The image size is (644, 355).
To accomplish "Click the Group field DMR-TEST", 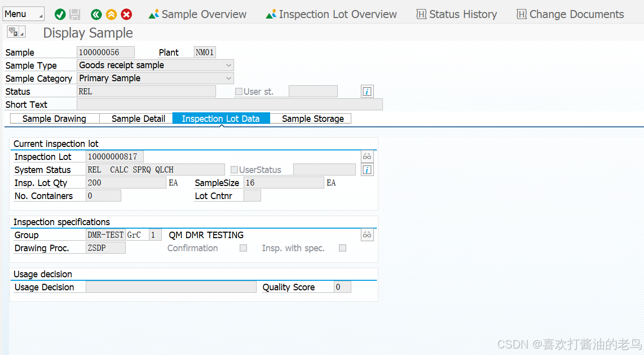I will [x=106, y=235].
